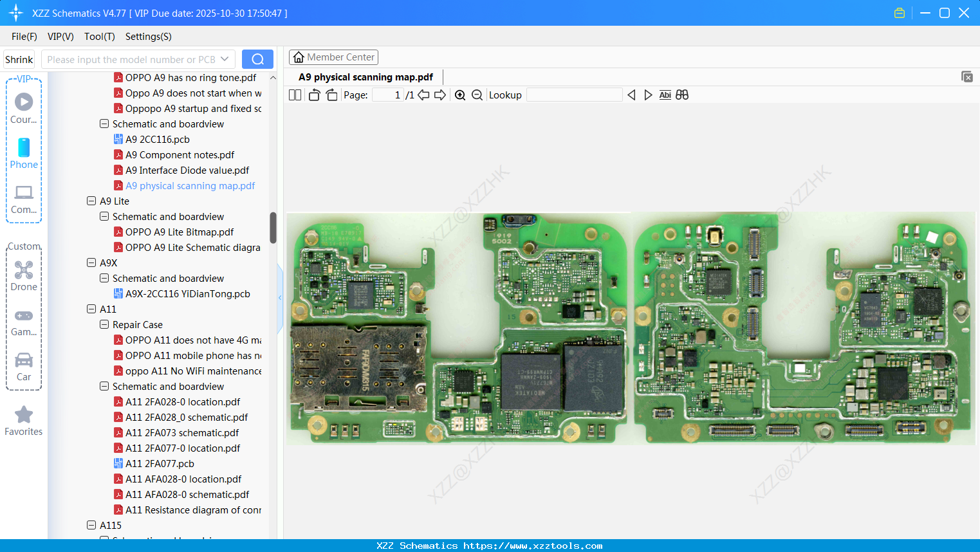Find previous lookup result

[x=631, y=95]
